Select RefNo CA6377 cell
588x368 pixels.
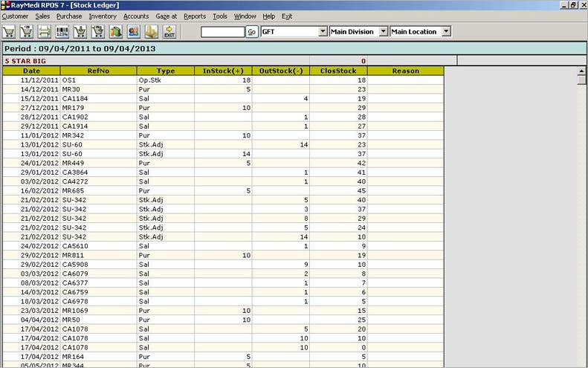coord(99,283)
